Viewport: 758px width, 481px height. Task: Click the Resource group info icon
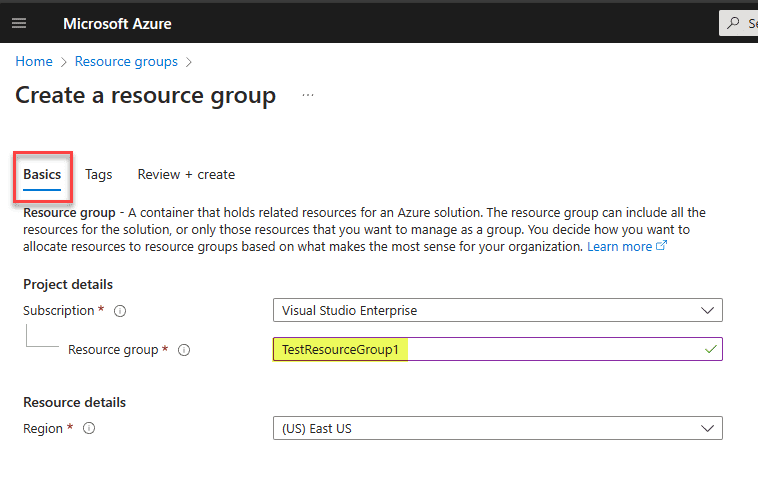coord(184,350)
